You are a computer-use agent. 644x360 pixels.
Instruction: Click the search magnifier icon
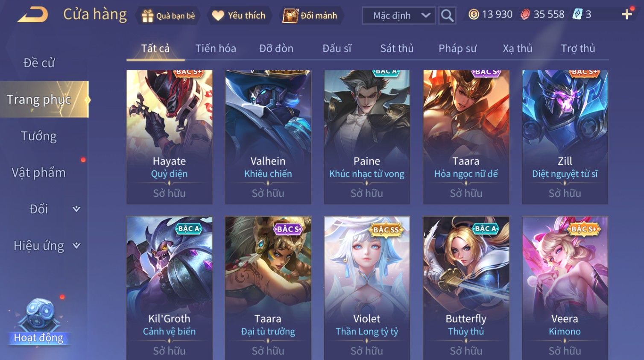tap(447, 16)
